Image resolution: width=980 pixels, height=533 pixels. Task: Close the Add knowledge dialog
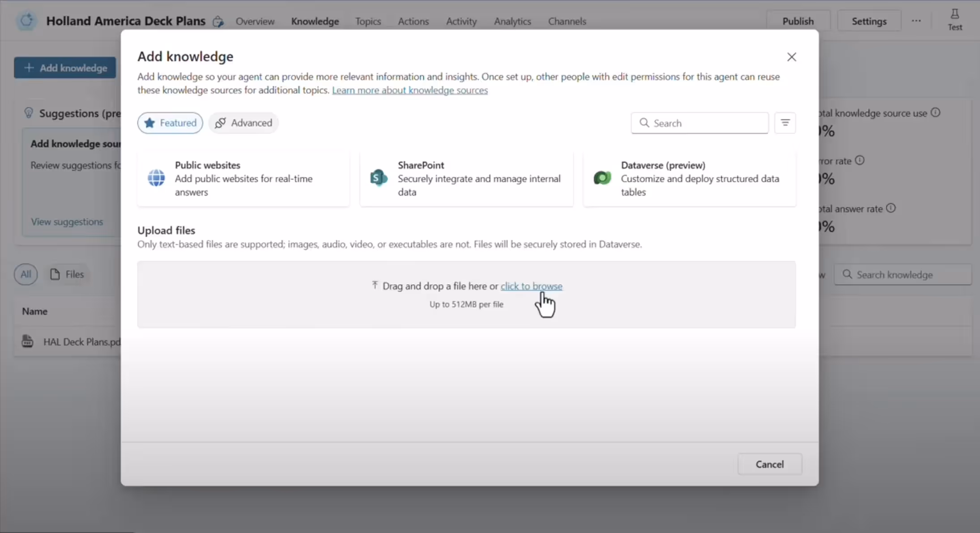[x=792, y=57]
